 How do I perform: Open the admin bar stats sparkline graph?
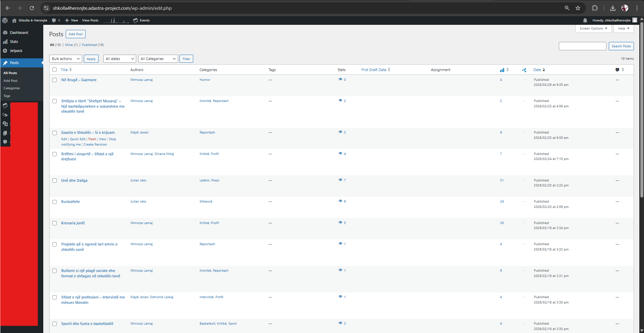click(x=116, y=21)
